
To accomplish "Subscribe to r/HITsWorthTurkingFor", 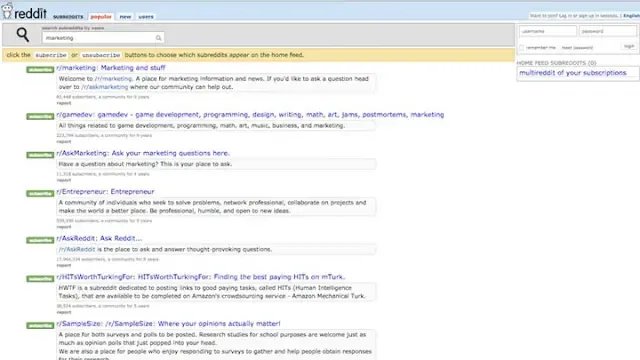I will 40,279.
